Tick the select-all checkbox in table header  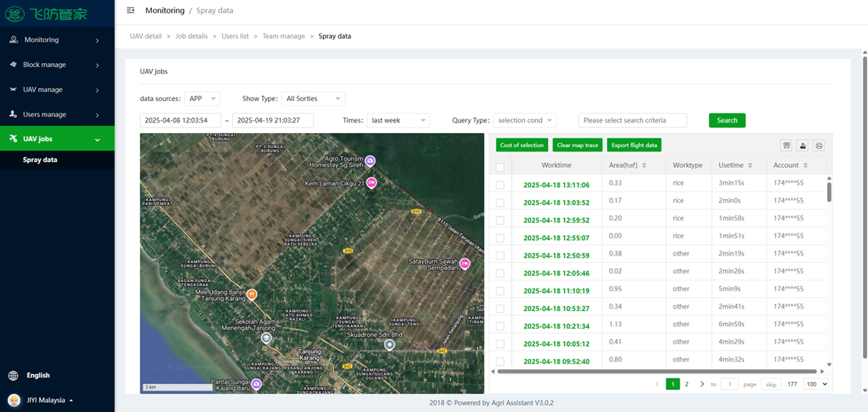pyautogui.click(x=500, y=167)
